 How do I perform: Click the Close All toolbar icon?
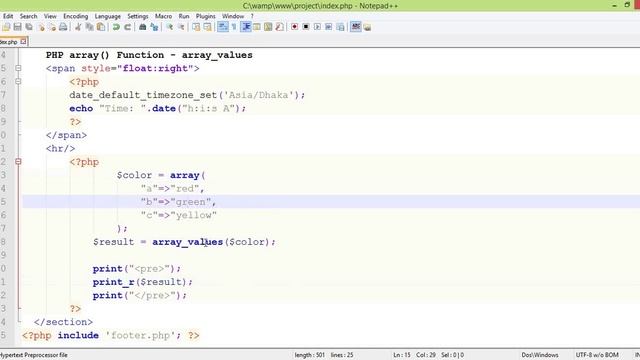52,27
